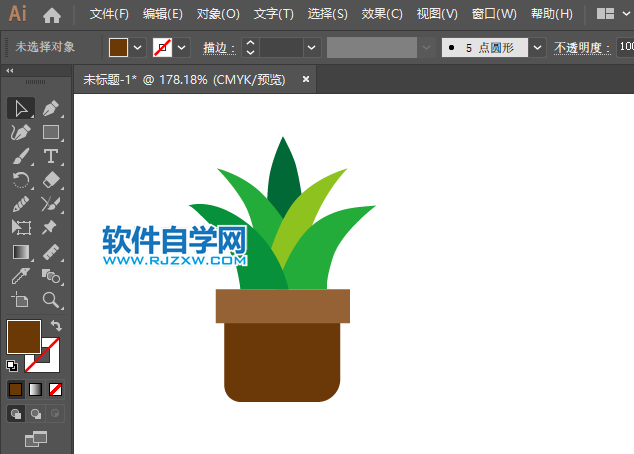Screen dimensions: 634x454
Task: Open the 帮助(H) menu
Action: [x=552, y=14]
